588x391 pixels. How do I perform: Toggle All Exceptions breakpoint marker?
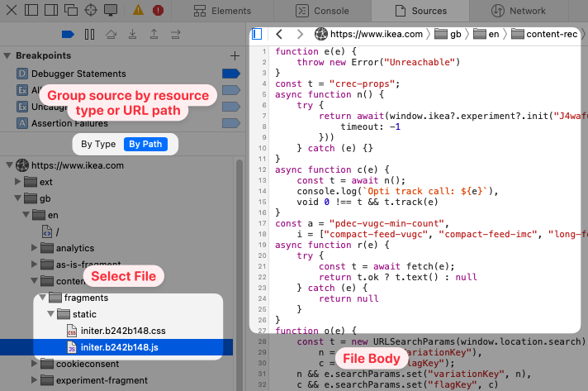tap(231, 90)
